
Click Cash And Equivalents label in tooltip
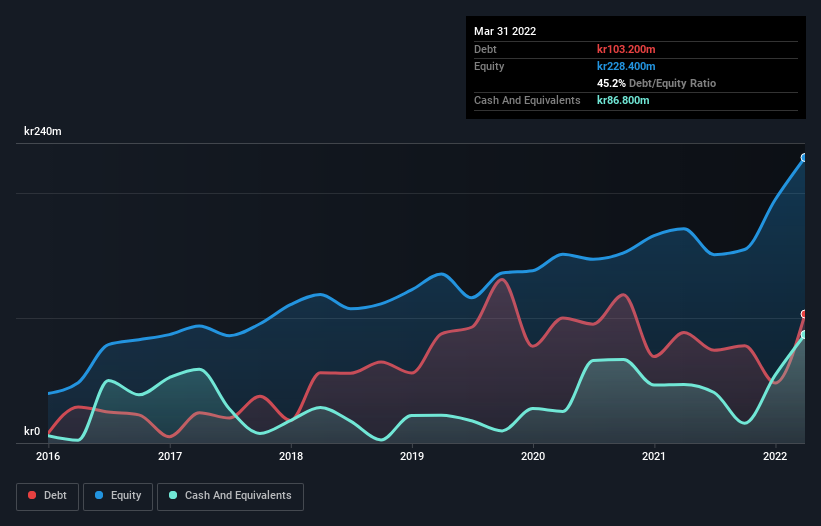pyautogui.click(x=527, y=100)
